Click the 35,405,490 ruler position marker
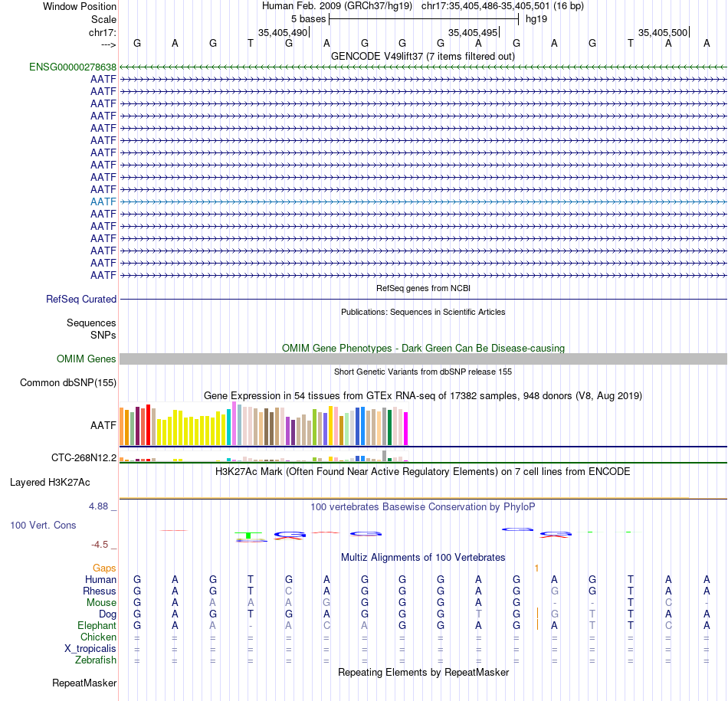The width and height of the screenshot is (728, 701). [284, 32]
